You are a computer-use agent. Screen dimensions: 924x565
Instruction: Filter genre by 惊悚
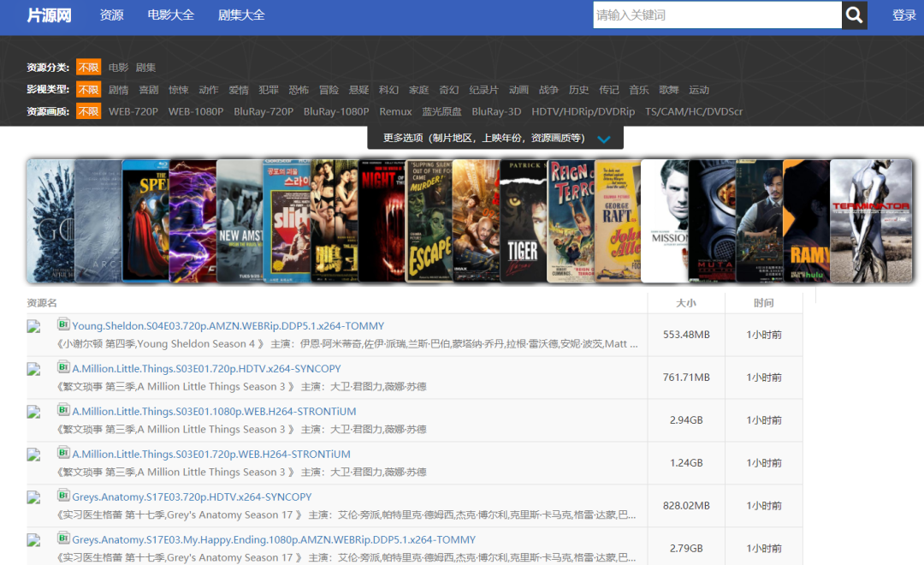point(179,90)
